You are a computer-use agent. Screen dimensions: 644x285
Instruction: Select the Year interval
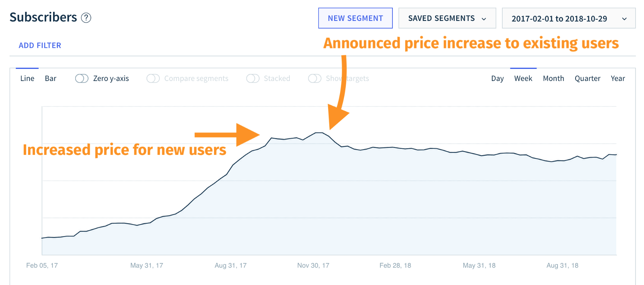click(x=618, y=79)
